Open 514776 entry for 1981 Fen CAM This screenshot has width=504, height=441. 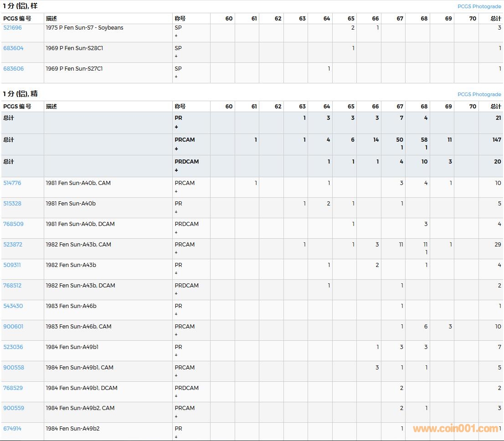12,183
